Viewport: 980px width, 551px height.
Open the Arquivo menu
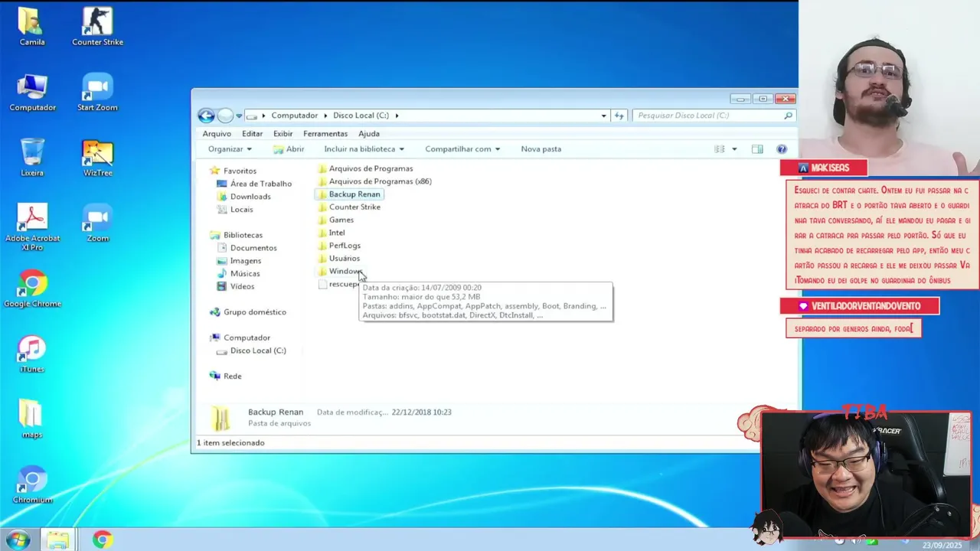point(217,134)
